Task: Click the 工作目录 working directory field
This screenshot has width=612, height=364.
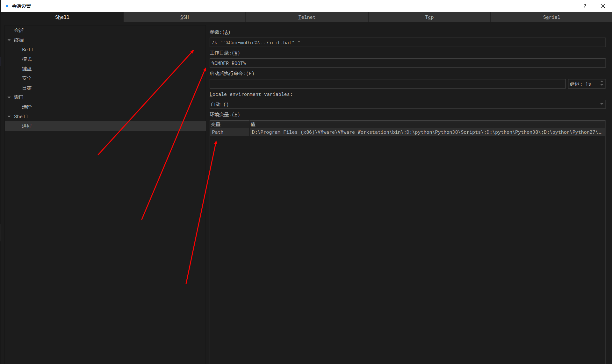Action: (x=407, y=63)
